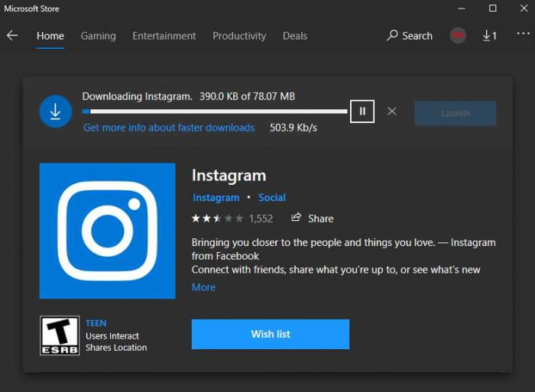Viewport: 535px width, 392px height.
Task: Click the Downloading Instagram status text
Action: click(137, 96)
